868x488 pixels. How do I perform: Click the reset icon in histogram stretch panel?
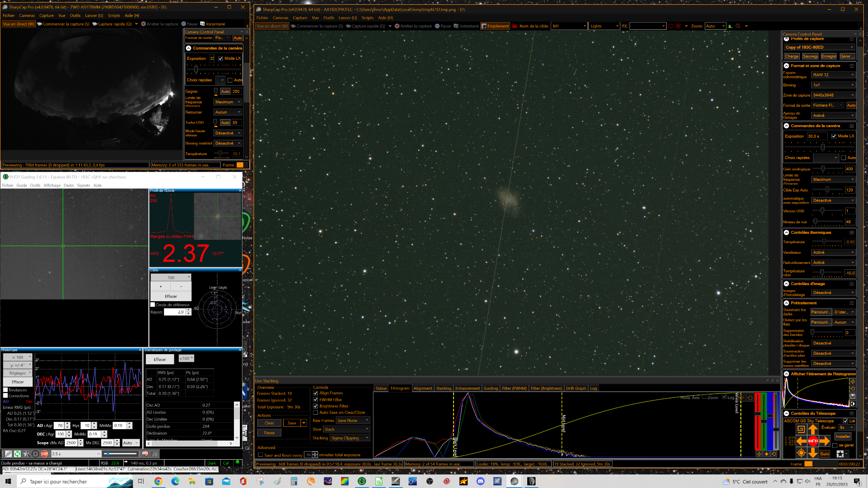point(853,388)
